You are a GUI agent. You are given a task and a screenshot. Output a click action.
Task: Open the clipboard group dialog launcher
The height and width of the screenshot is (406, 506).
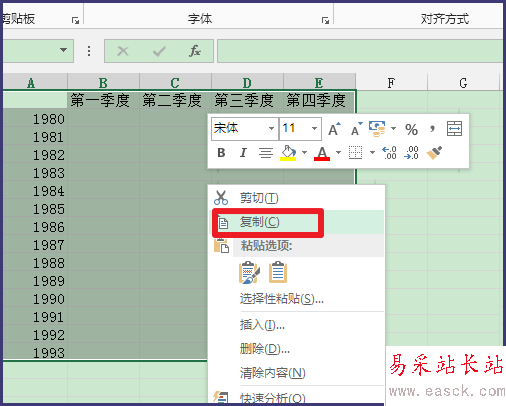pyautogui.click(x=75, y=21)
